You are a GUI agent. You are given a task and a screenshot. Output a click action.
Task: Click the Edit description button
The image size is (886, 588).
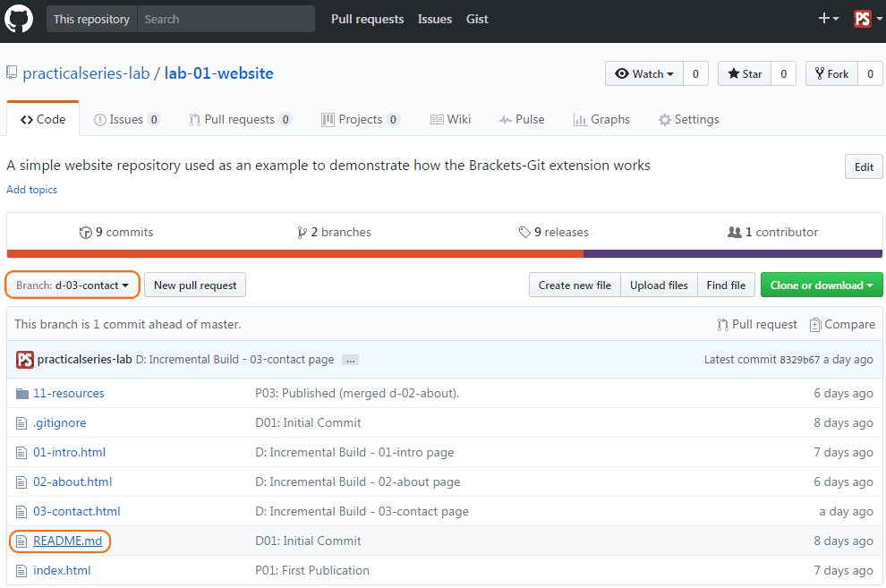coord(864,166)
